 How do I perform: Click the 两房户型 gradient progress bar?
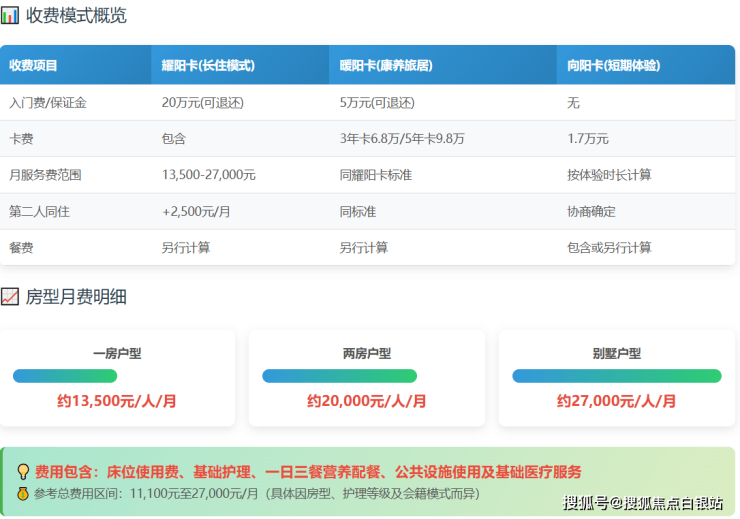coord(339,376)
